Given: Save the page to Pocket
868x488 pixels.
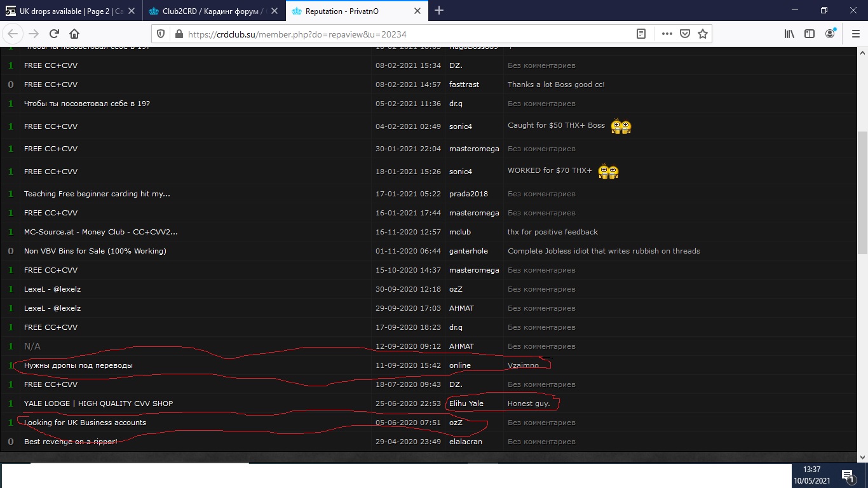Looking at the screenshot, I should click(x=685, y=34).
